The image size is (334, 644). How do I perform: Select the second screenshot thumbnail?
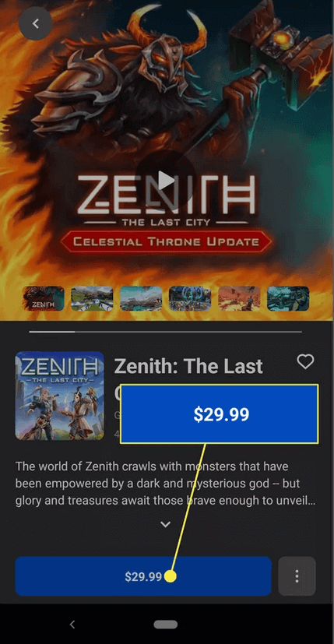pos(92,298)
